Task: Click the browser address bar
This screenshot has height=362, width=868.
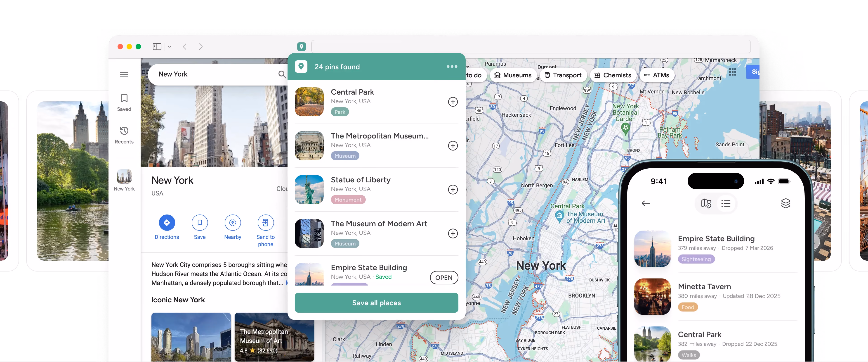Action: pyautogui.click(x=531, y=47)
